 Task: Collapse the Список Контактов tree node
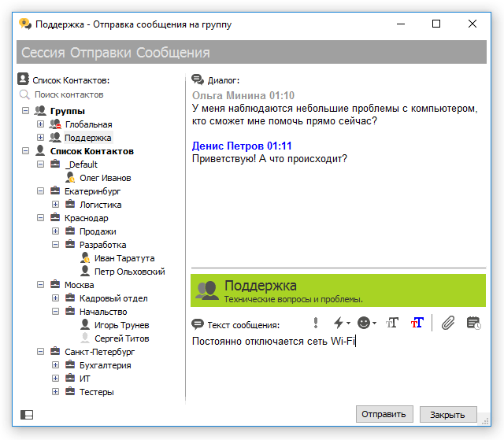coord(25,150)
